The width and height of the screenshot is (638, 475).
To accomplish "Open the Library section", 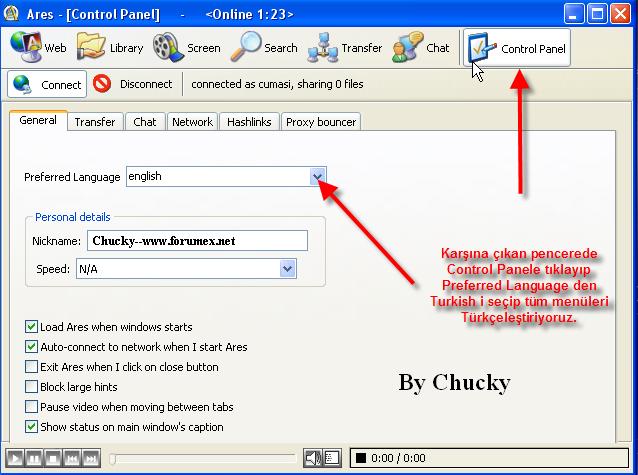I will click(110, 47).
